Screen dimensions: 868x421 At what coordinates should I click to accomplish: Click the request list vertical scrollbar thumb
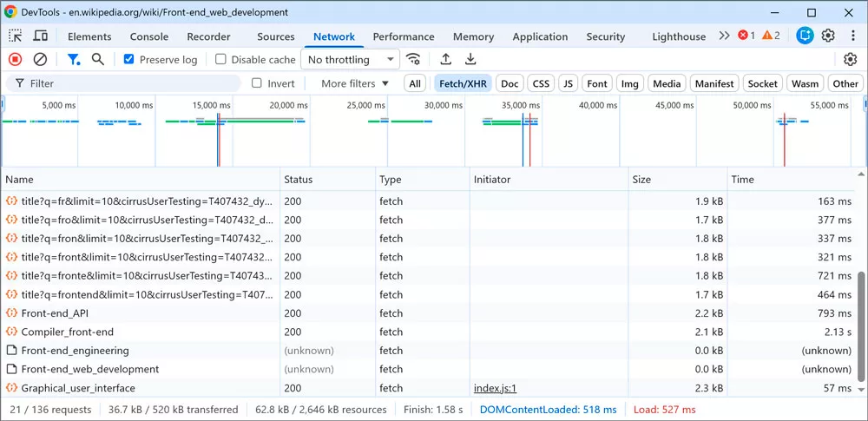[x=861, y=327]
